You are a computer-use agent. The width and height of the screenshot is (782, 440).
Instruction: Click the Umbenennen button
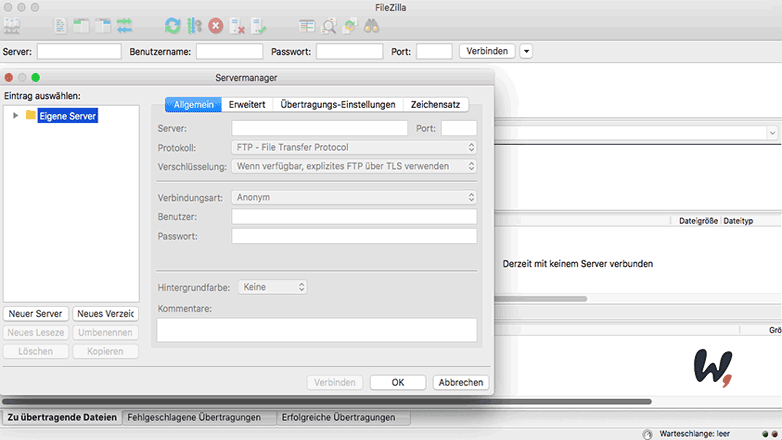coord(105,332)
